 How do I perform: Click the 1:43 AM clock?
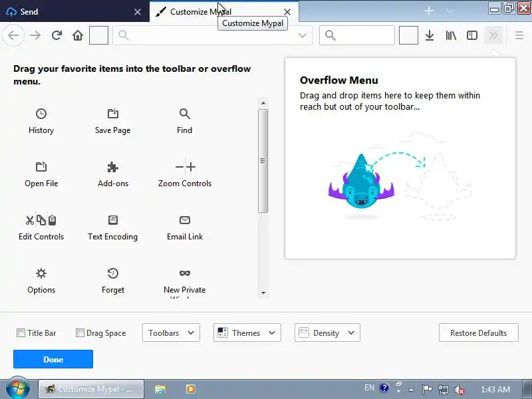495,389
